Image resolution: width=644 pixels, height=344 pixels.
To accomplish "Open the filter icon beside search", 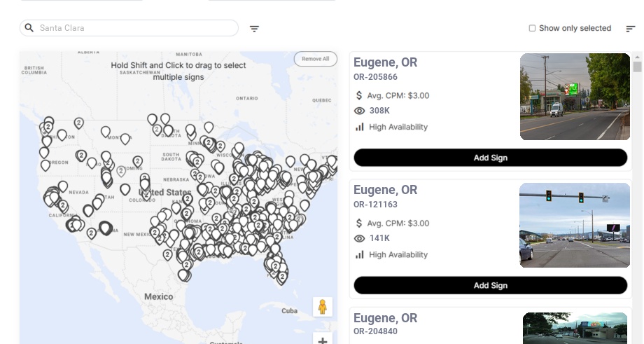I will click(254, 29).
